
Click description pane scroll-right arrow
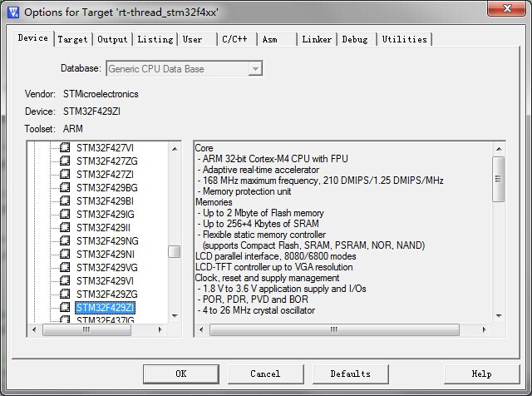(484, 329)
